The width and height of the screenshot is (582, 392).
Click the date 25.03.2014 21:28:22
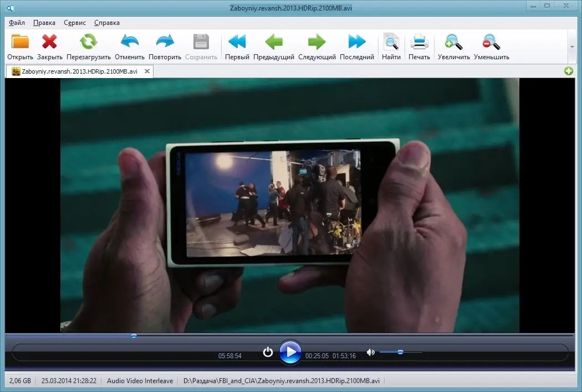[69, 381]
